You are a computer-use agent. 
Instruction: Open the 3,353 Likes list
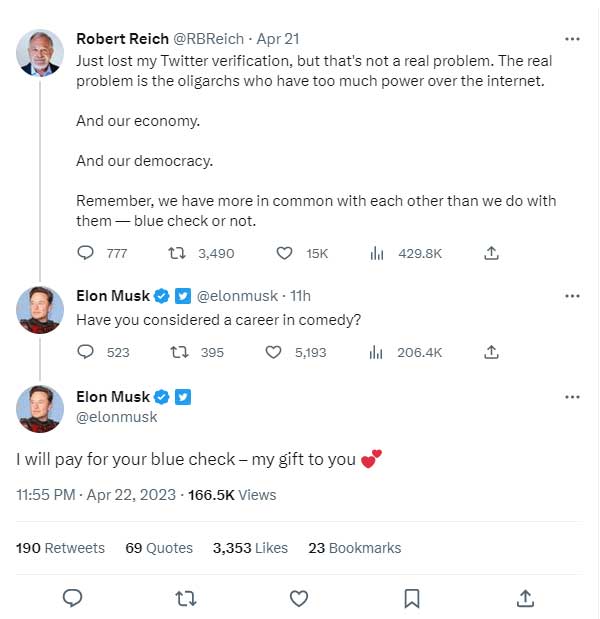(250, 548)
